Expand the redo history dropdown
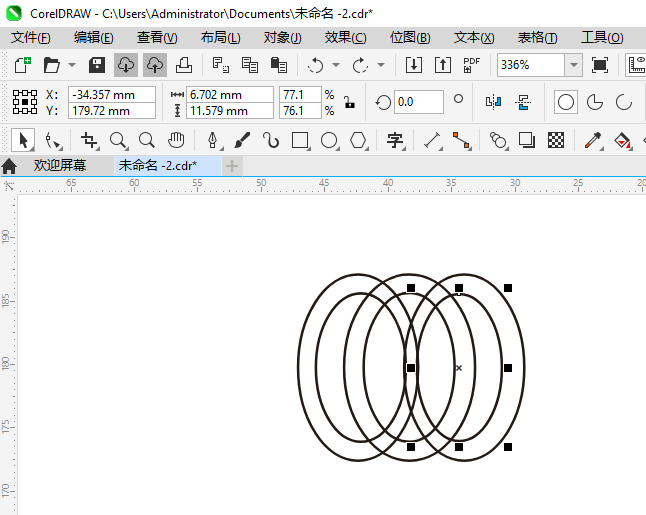This screenshot has width=646, height=515. [x=381, y=65]
